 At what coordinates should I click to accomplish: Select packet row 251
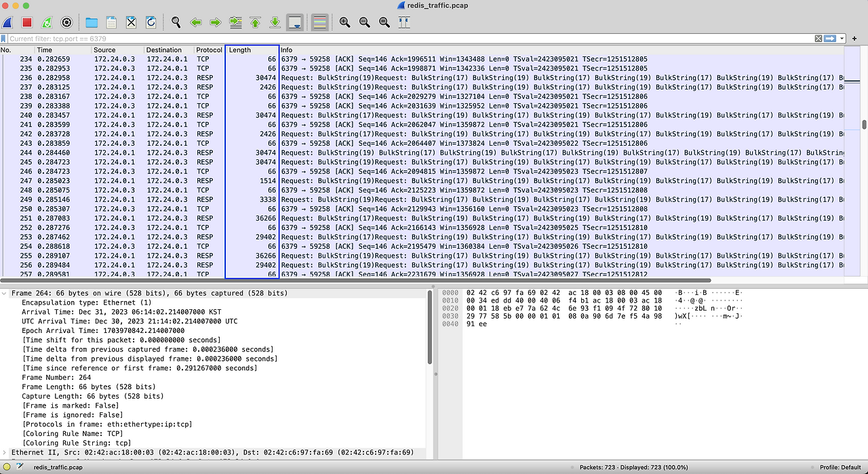click(422, 218)
